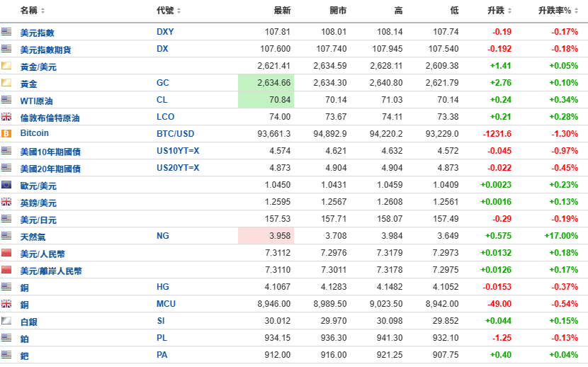This screenshot has height=367, width=588.
Task: Click the UK flag beside 倫敦布倫特原油
Action: (x=6, y=117)
